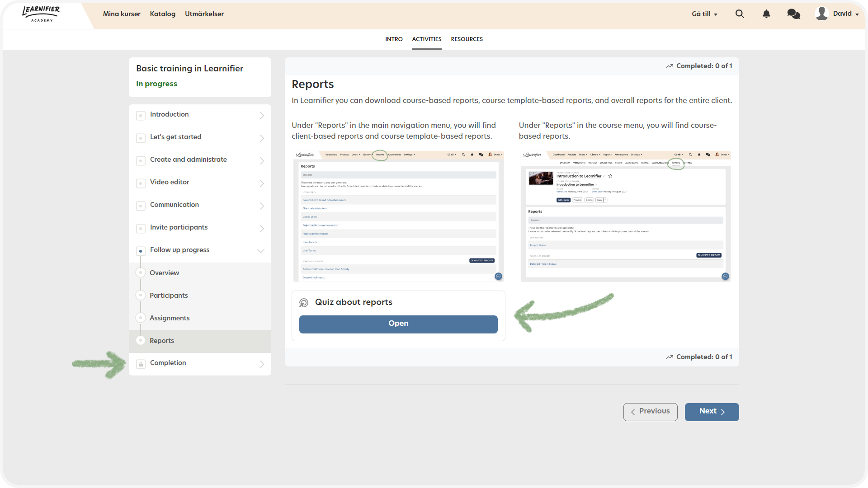Screen dimensions: 868x488
Task: Click the status marker for Introduction
Action: (141, 115)
